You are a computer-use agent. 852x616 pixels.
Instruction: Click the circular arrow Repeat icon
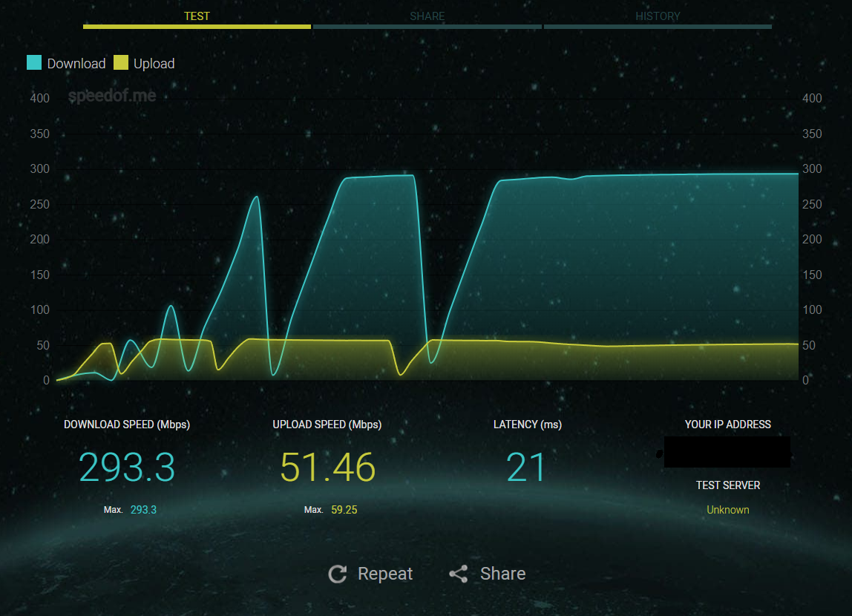coord(338,574)
